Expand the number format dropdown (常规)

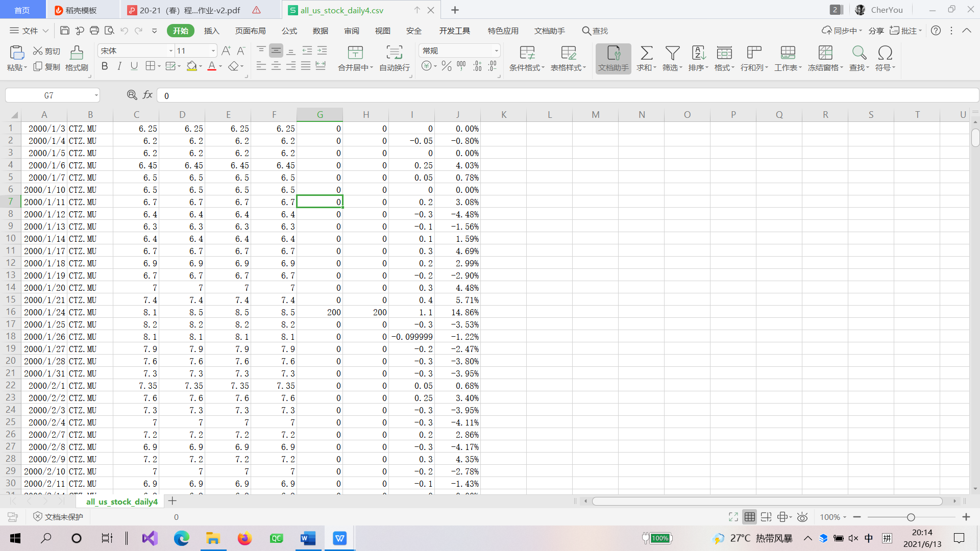(x=496, y=51)
